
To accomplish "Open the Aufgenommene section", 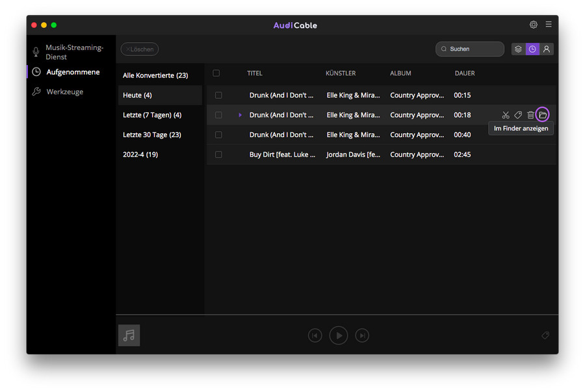I will click(x=71, y=72).
